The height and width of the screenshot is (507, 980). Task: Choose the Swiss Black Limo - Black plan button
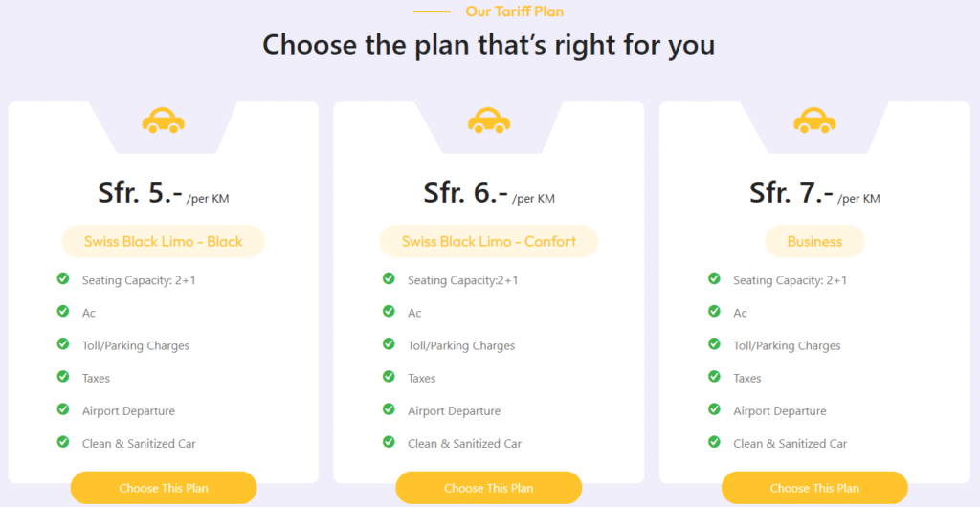[164, 488]
